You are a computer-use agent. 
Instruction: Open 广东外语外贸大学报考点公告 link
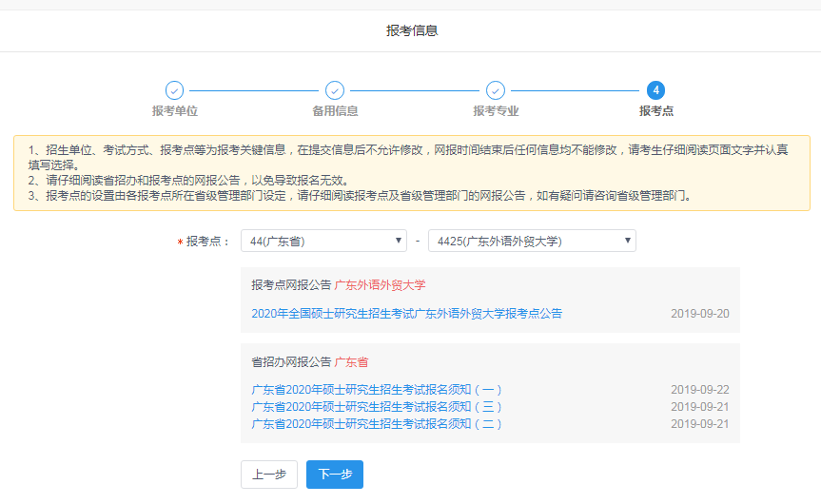pos(406,313)
